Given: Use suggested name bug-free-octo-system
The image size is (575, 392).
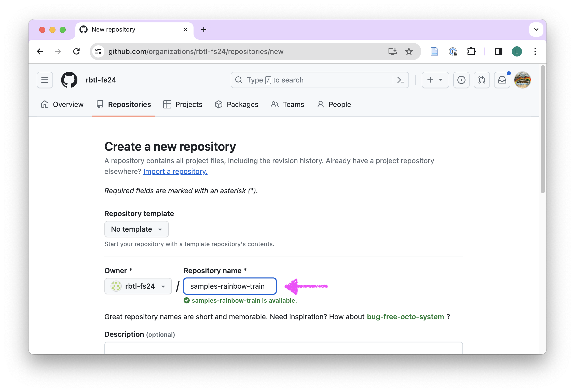Looking at the screenshot, I should (405, 317).
